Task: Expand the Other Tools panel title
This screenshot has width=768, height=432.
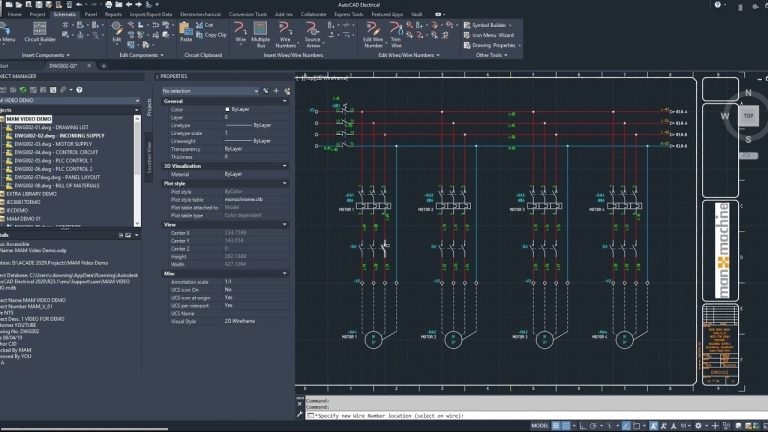Action: 491,55
